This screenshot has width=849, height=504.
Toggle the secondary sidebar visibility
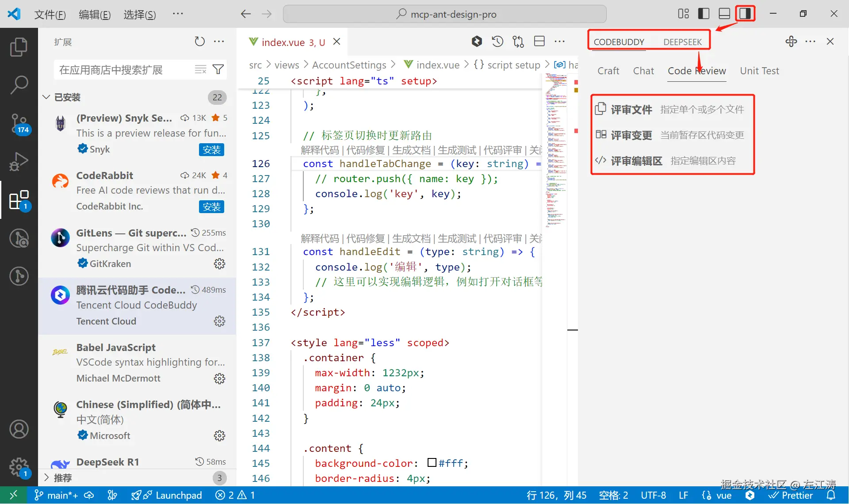pyautogui.click(x=745, y=13)
